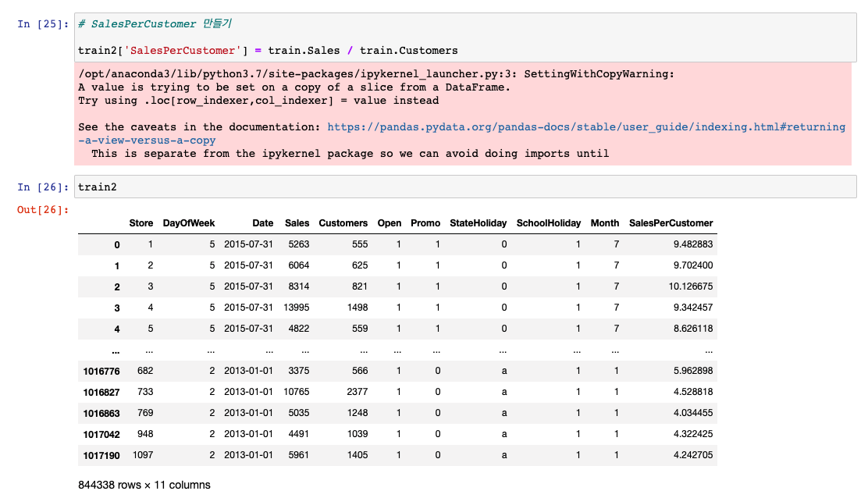868x498 pixels.
Task: Click the Open column header
Action: point(390,223)
